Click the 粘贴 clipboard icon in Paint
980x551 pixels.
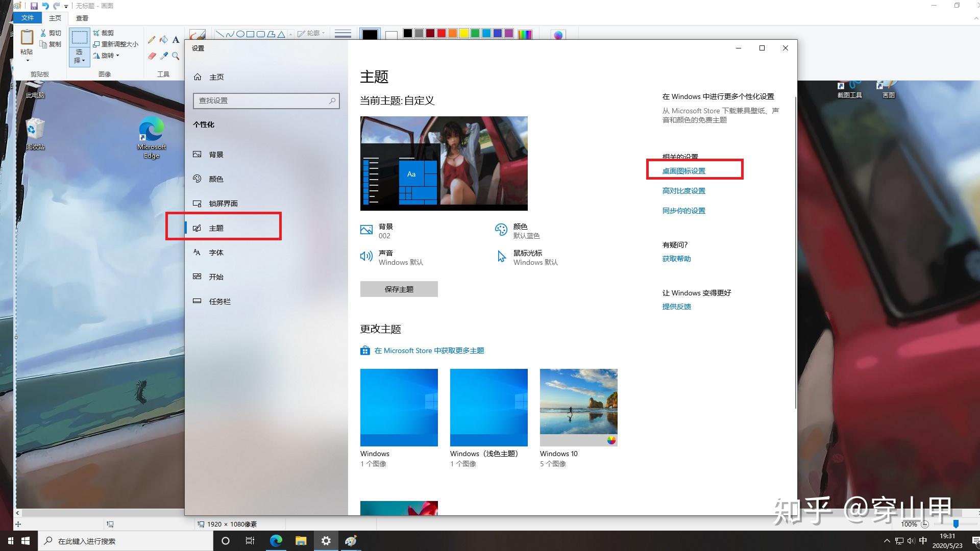pyautogui.click(x=27, y=37)
